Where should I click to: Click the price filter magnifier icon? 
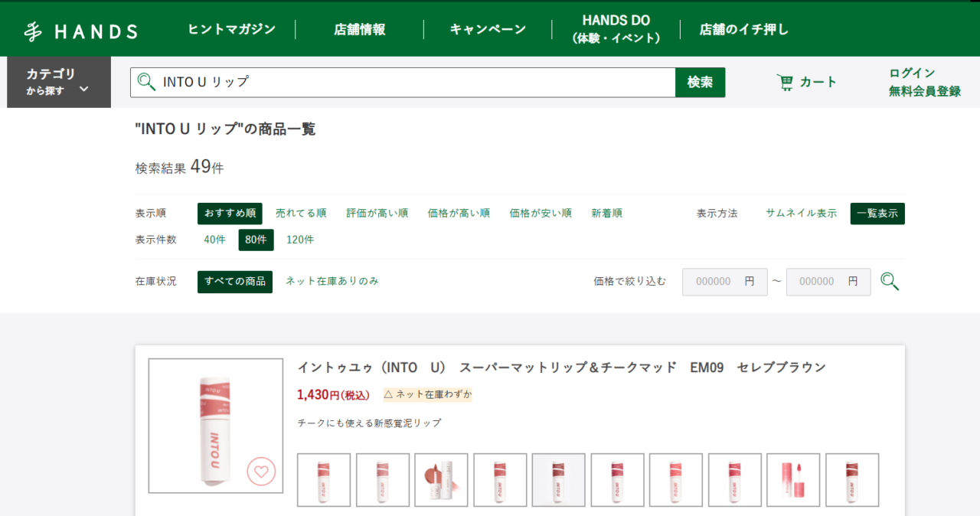point(889,282)
